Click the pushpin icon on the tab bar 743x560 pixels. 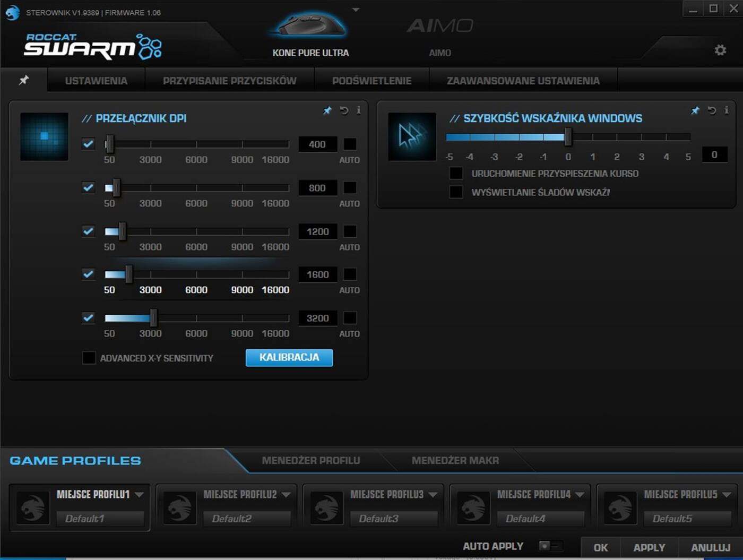pyautogui.click(x=24, y=80)
